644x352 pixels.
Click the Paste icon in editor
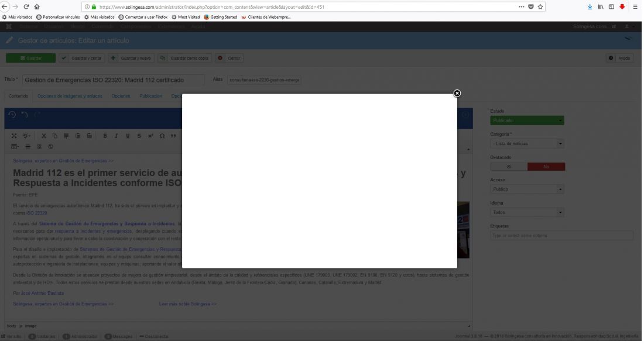66,136
